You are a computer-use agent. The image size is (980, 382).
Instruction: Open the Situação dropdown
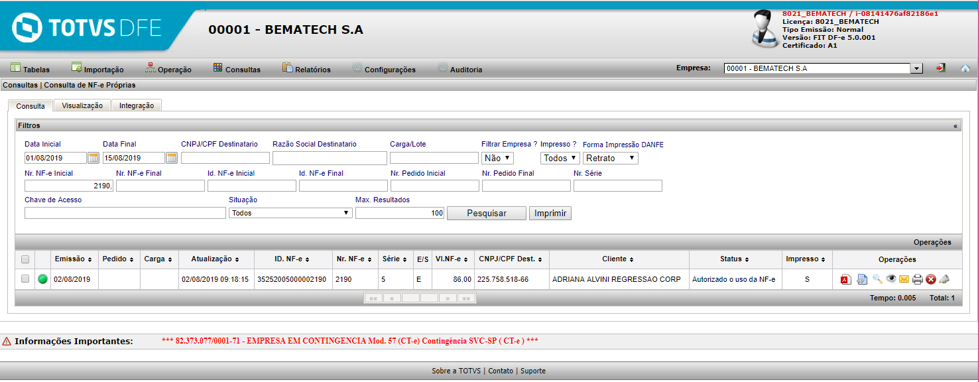pyautogui.click(x=290, y=213)
